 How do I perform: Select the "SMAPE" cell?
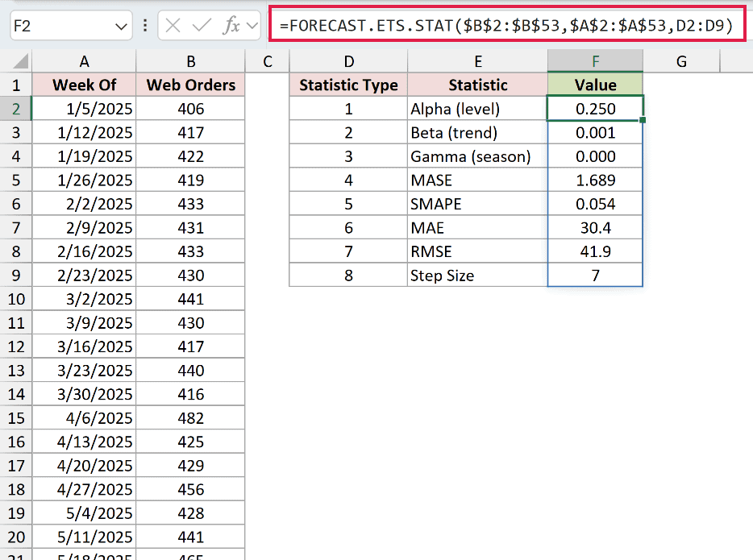pos(478,204)
